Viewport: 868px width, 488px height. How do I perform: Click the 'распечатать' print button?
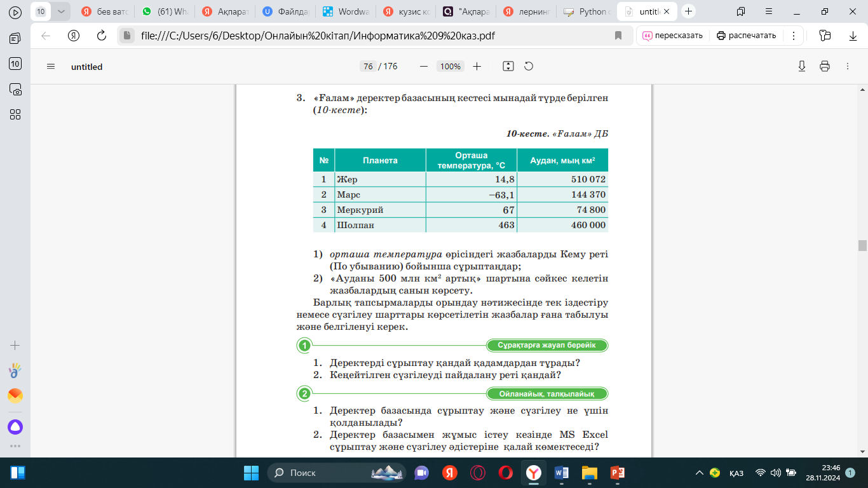pyautogui.click(x=747, y=36)
